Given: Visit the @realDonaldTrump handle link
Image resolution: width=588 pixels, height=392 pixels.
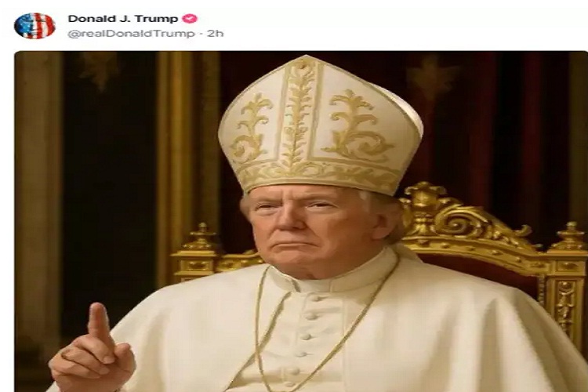Looking at the screenshot, I should click(131, 34).
